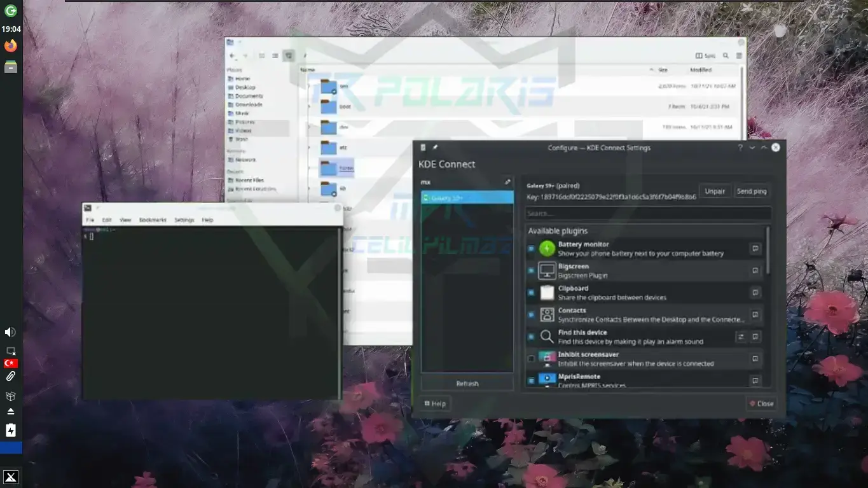Expand the etc folder tree arrow
The image size is (868, 488).
click(310, 148)
